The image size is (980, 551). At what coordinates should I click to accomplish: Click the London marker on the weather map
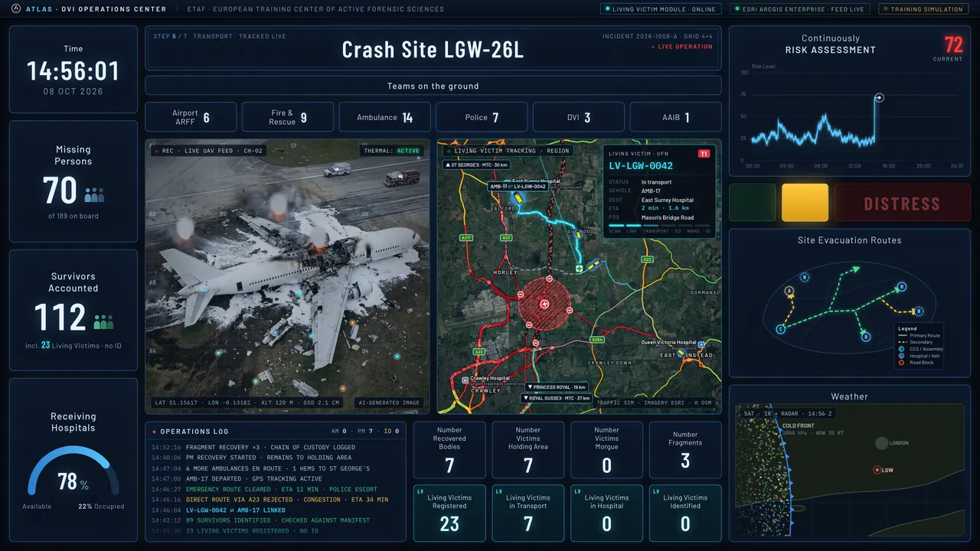[x=882, y=443]
